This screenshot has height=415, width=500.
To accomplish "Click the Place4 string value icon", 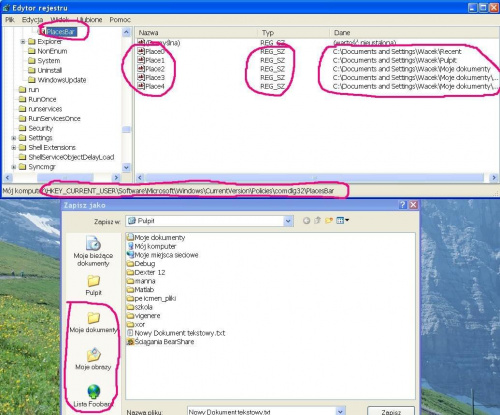I will click(x=141, y=86).
